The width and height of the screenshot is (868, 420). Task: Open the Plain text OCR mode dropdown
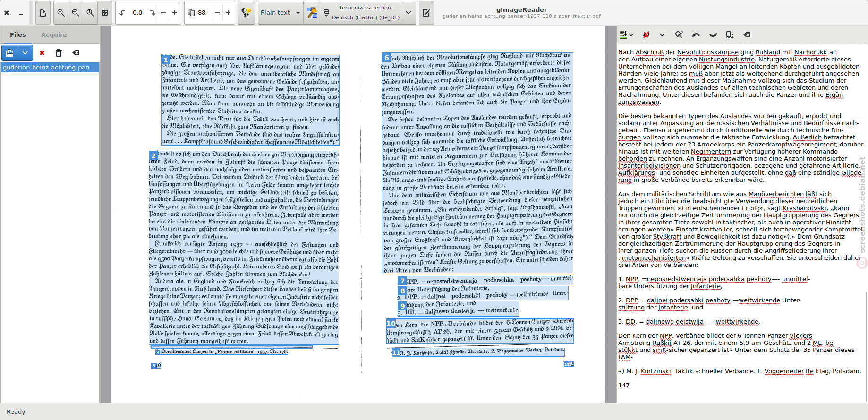pyautogui.click(x=281, y=13)
